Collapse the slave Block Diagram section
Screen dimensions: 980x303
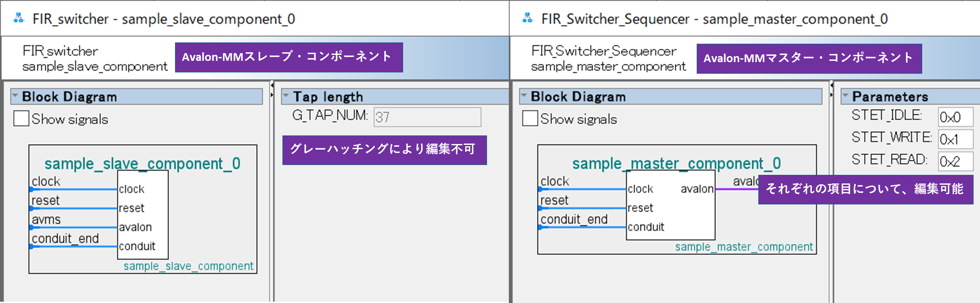(x=15, y=96)
